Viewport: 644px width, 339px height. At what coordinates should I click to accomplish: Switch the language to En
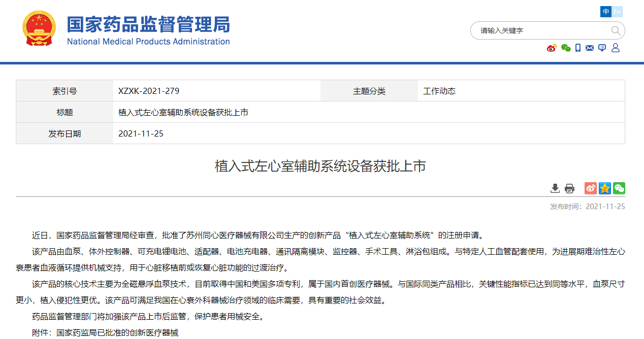pos(617,12)
